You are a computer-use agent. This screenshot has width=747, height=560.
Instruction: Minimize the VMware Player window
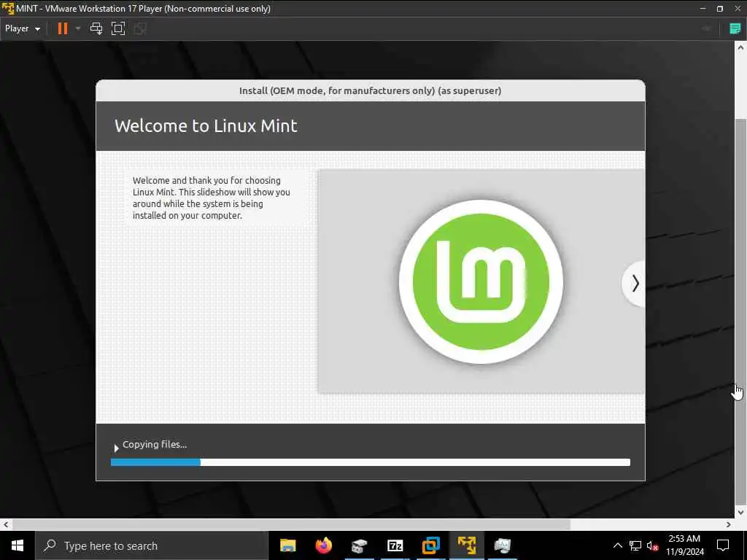point(703,9)
